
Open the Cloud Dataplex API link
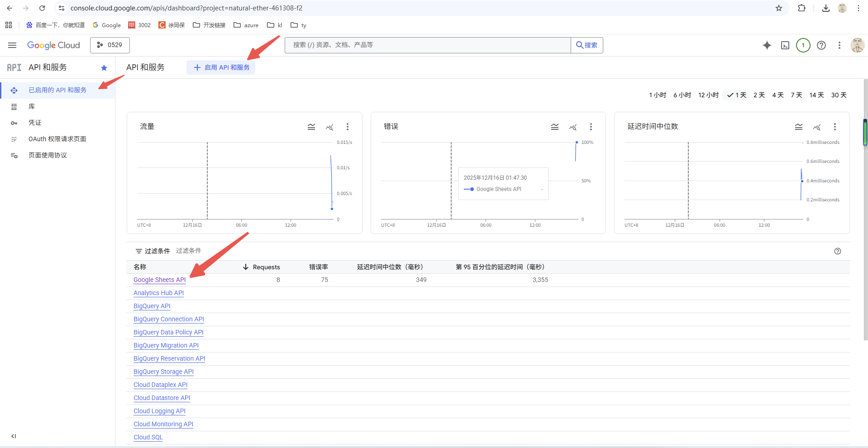(x=161, y=385)
